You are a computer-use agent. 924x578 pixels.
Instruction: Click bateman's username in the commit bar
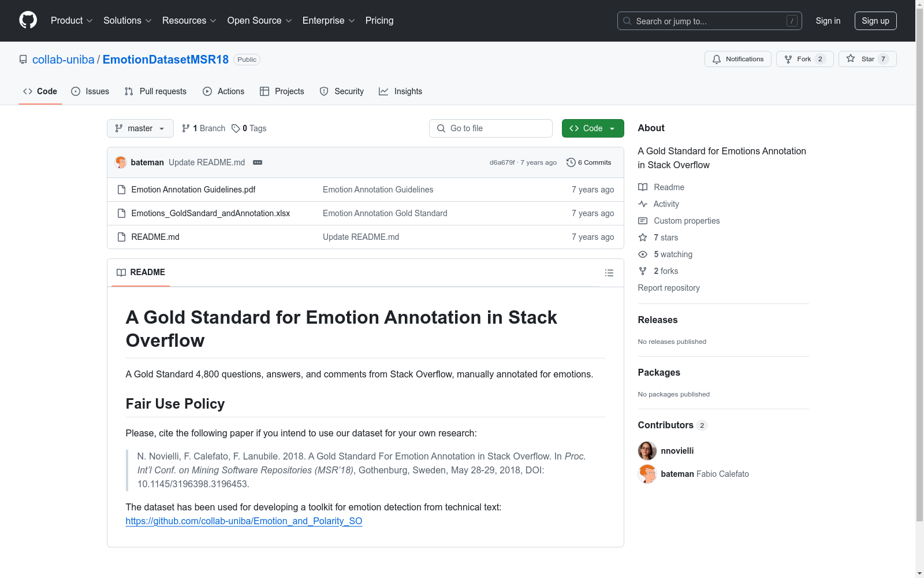[x=147, y=162]
